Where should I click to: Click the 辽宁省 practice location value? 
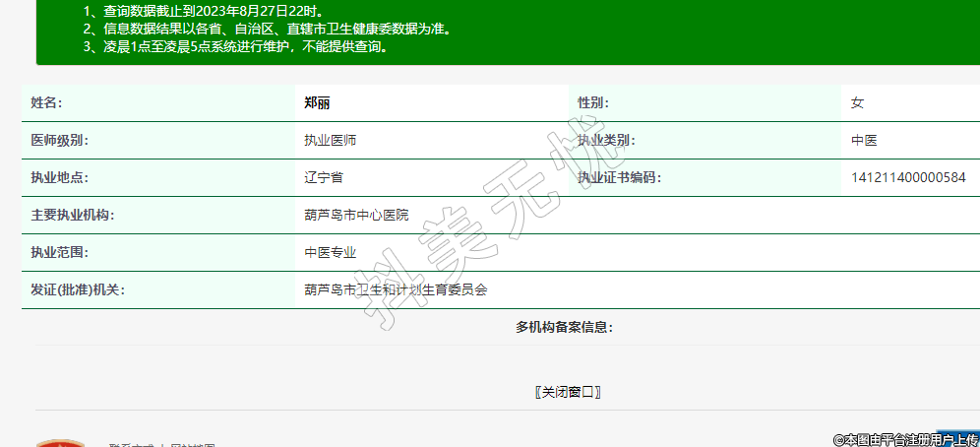coord(324,177)
